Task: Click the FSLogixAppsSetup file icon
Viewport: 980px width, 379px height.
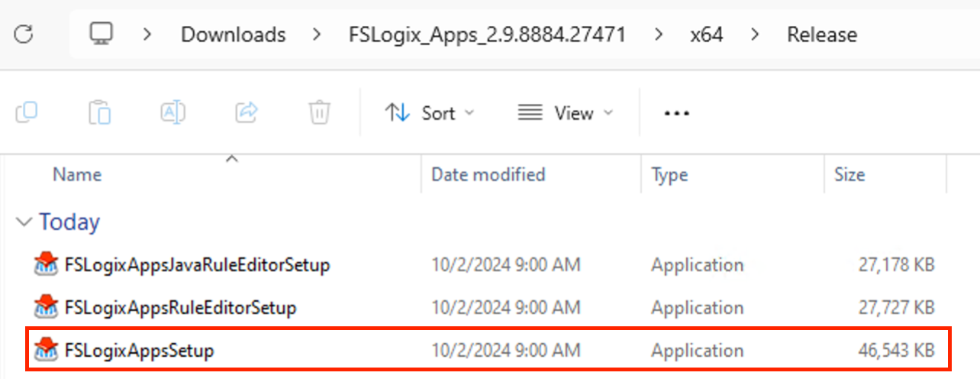Action: point(47,351)
